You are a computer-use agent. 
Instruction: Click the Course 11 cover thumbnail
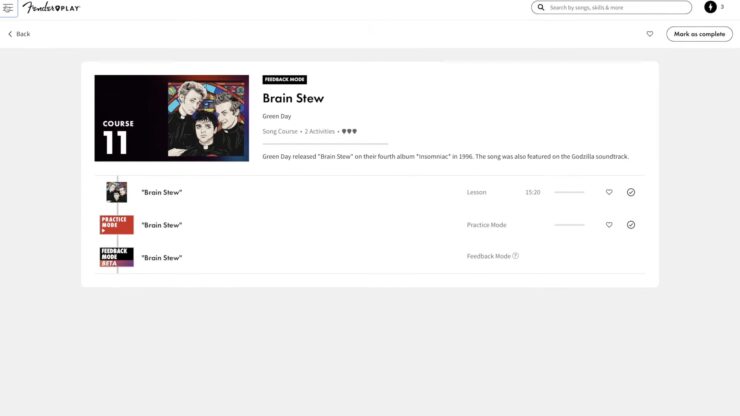coord(172,118)
